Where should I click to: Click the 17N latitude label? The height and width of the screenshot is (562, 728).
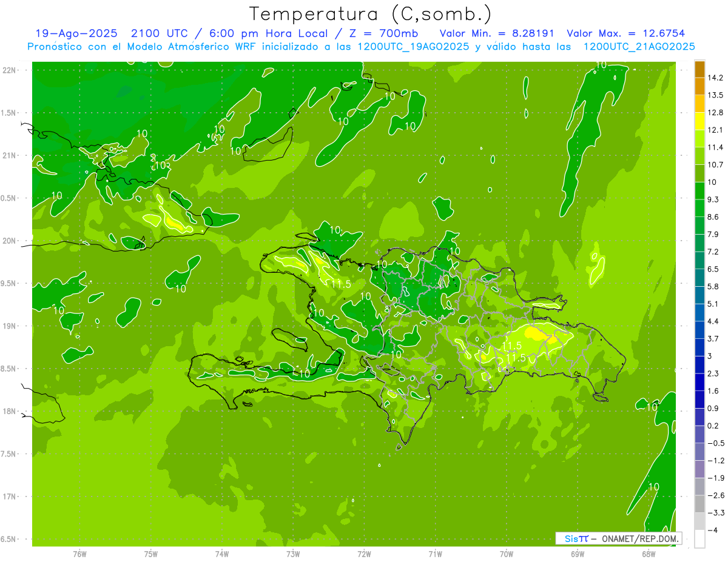coord(8,497)
